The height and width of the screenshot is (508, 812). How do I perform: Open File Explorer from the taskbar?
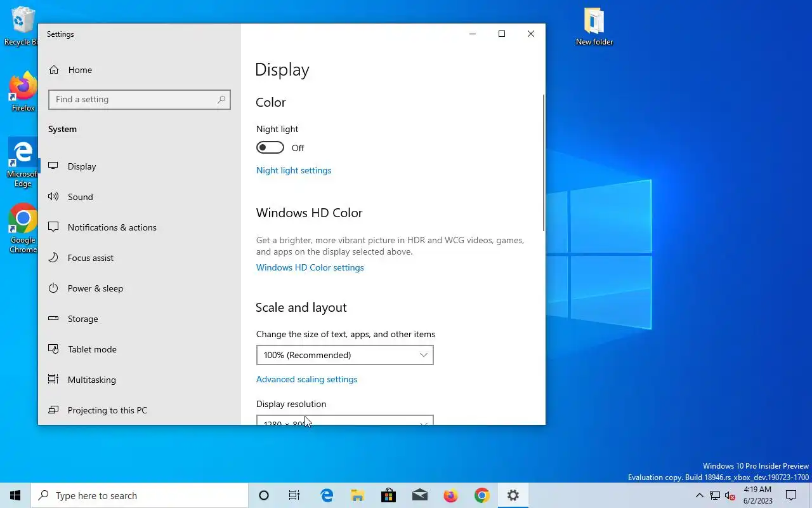[358, 495]
